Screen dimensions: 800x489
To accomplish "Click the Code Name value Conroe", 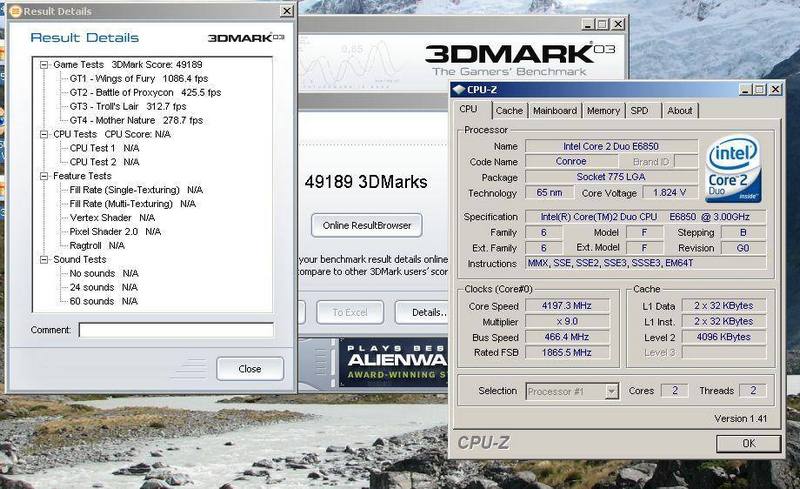I will (571, 161).
